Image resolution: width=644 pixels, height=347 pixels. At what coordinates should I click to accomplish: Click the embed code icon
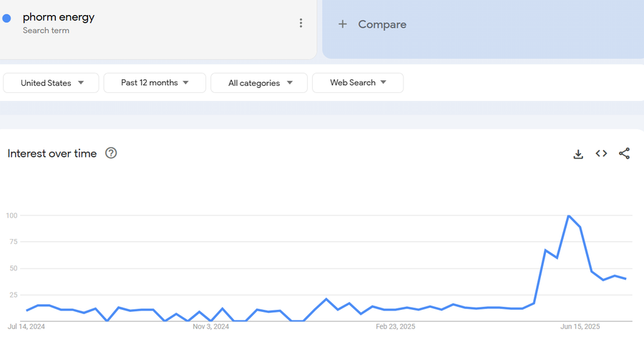point(601,154)
